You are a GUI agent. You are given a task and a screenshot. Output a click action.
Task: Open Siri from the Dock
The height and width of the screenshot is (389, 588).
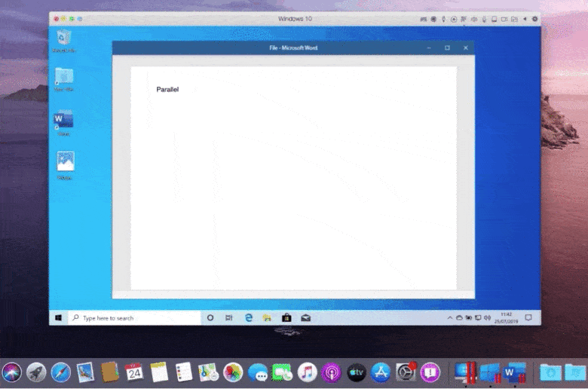point(11,372)
